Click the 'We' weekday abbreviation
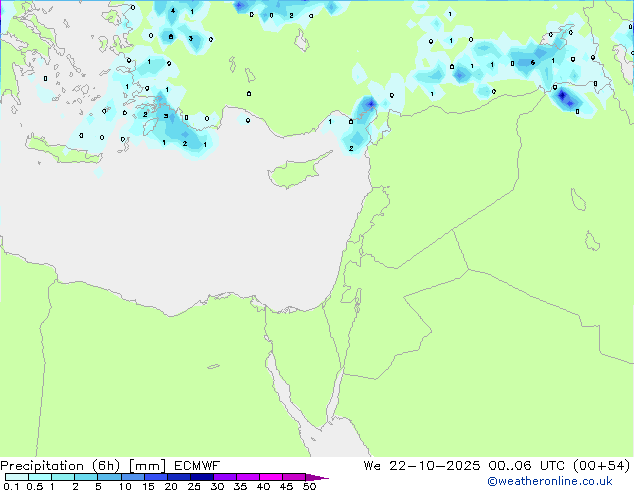Viewport: 634px width, 490px height. click(x=372, y=466)
